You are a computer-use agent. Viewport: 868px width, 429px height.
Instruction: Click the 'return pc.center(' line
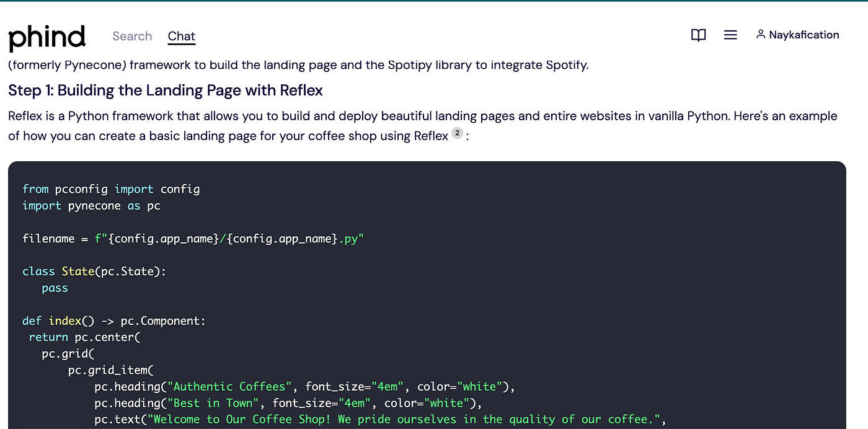pyautogui.click(x=85, y=337)
